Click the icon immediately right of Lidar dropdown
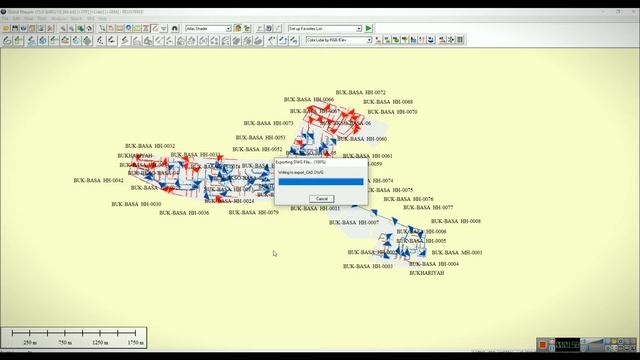 [x=378, y=40]
